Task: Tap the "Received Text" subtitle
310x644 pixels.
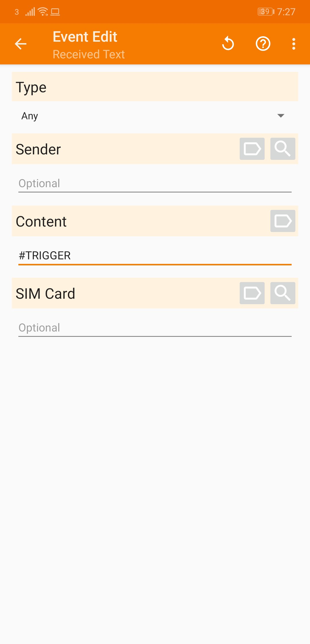Action: (x=89, y=54)
